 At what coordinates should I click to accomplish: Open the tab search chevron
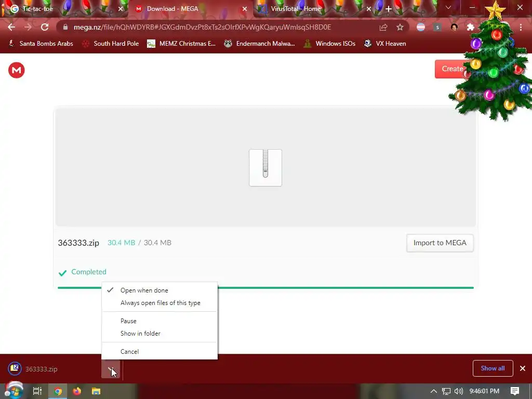point(448,7)
